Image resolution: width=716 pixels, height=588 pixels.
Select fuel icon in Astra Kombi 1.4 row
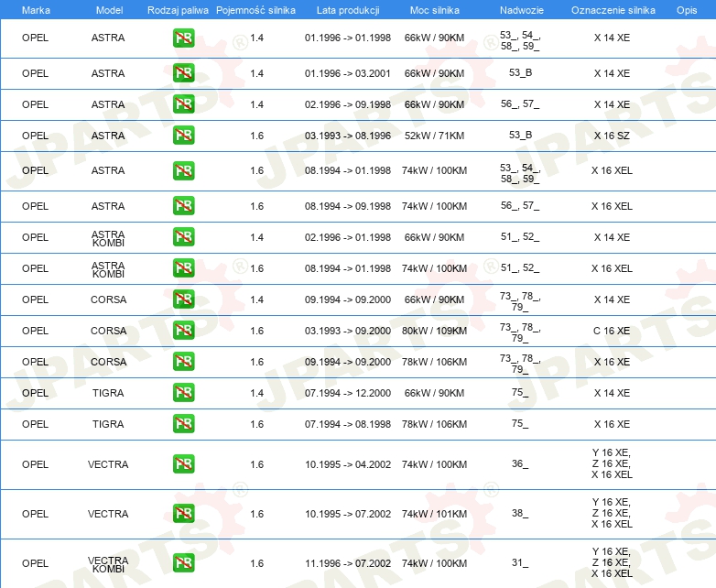coord(183,237)
